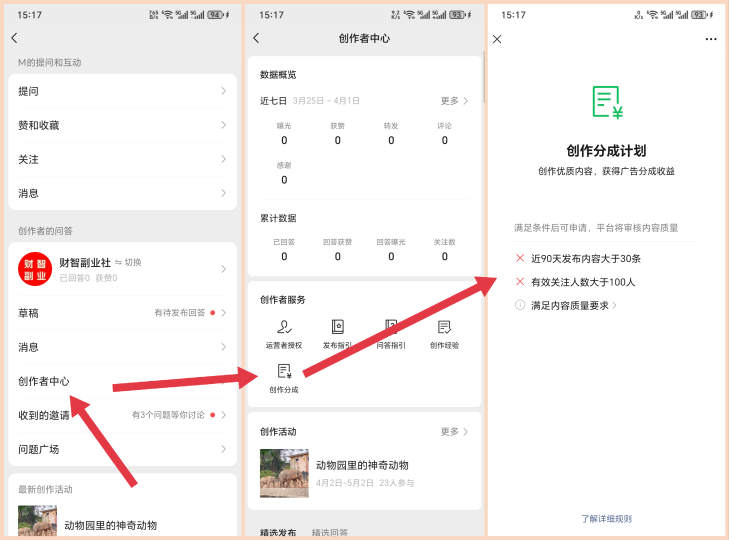This screenshot has height=540, width=729.
Task: Expand chevron on 问题广场 row
Action: pos(224,449)
